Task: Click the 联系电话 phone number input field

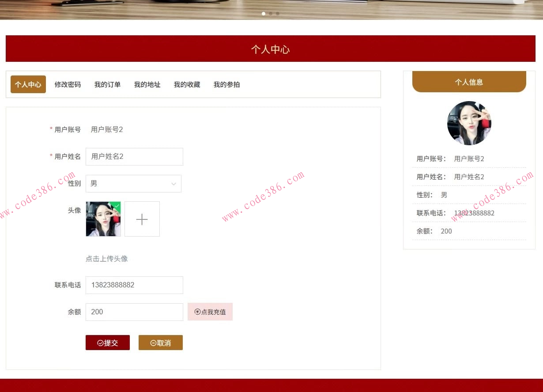Action: (134, 285)
